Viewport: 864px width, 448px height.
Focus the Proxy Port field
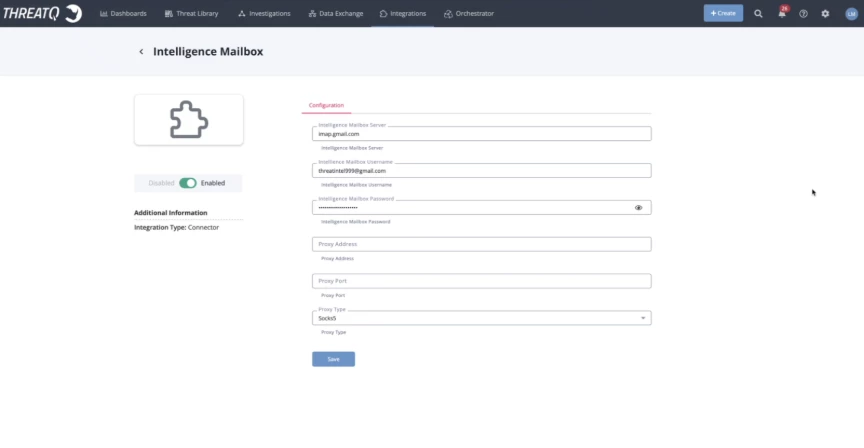482,281
